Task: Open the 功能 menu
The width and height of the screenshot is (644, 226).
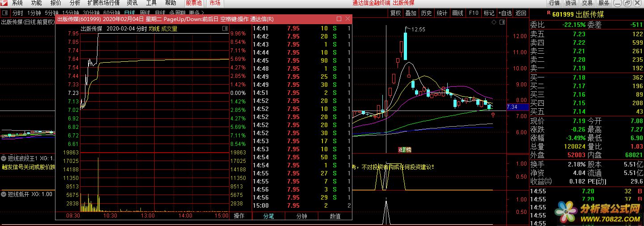Action: (37, 3)
